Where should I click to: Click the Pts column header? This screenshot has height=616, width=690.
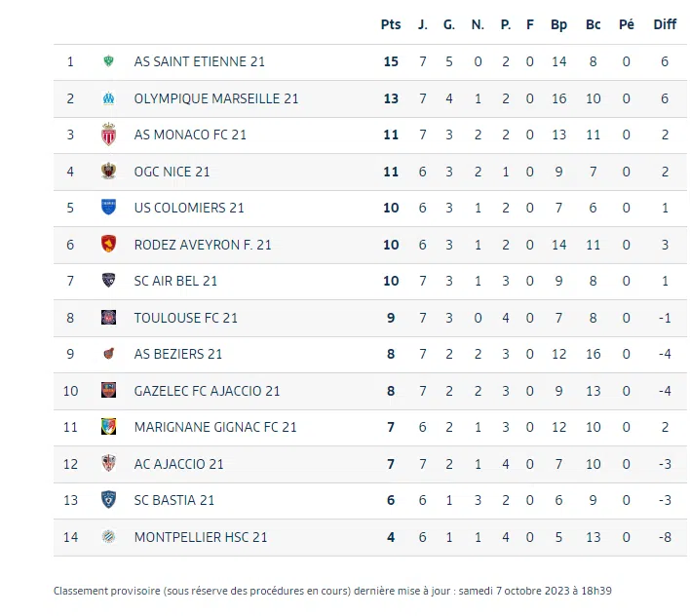coord(391,24)
